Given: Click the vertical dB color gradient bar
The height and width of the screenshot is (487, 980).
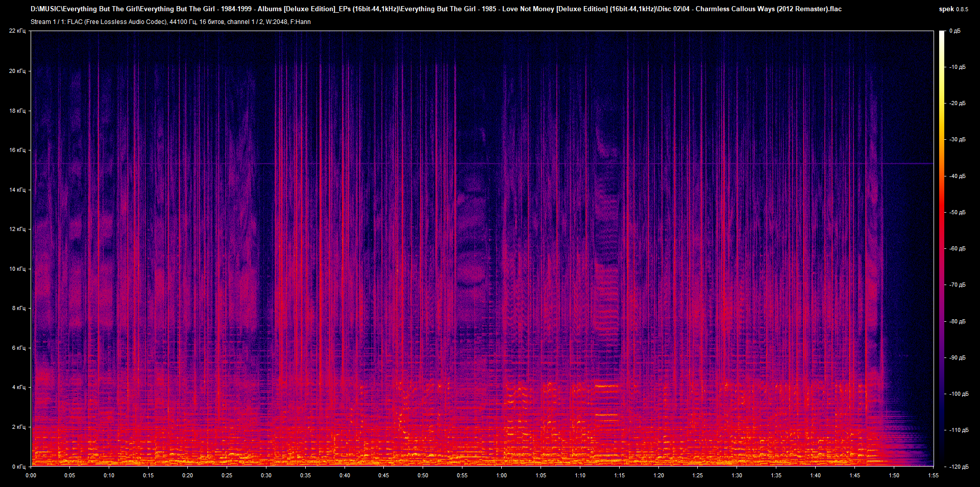Looking at the screenshot, I should [x=942, y=248].
